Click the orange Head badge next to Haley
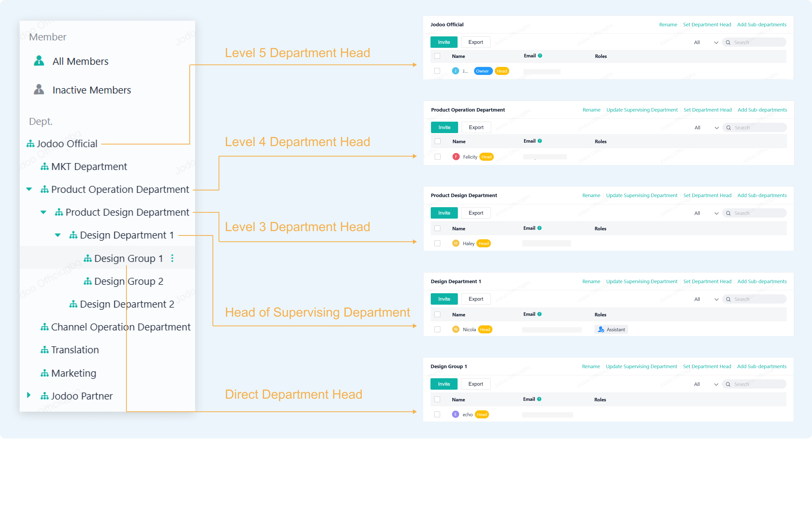812x506 pixels. tap(483, 243)
